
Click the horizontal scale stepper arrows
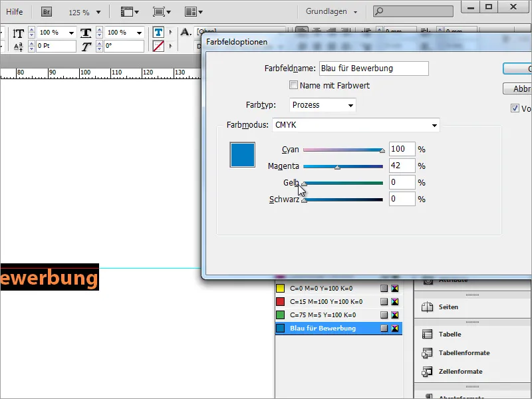coord(99,33)
